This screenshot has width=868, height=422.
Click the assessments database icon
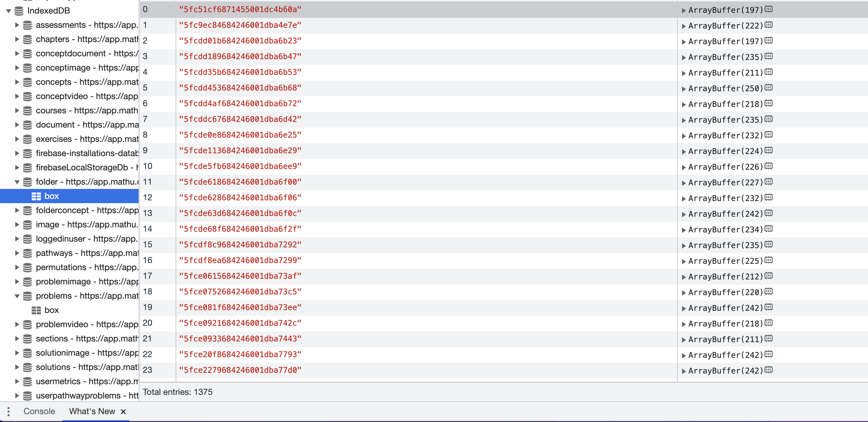[27, 25]
